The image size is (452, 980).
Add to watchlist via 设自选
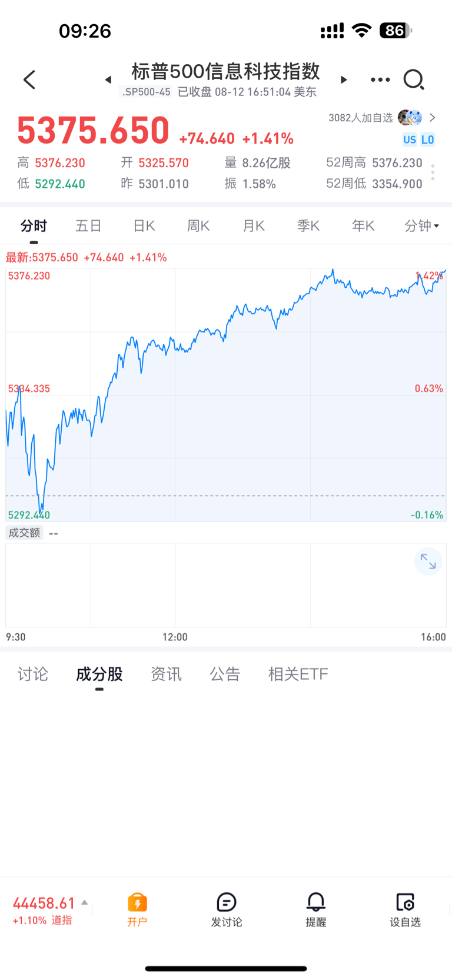(x=406, y=909)
